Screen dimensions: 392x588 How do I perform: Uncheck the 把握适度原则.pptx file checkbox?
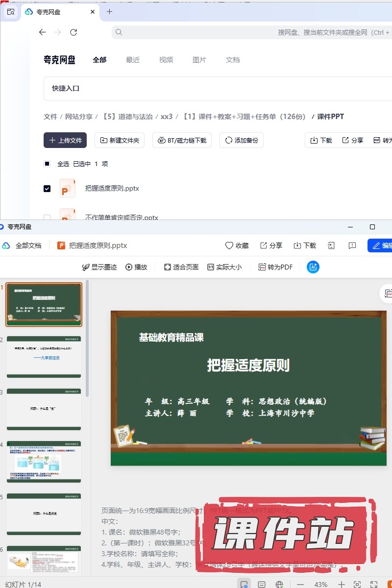(47, 189)
